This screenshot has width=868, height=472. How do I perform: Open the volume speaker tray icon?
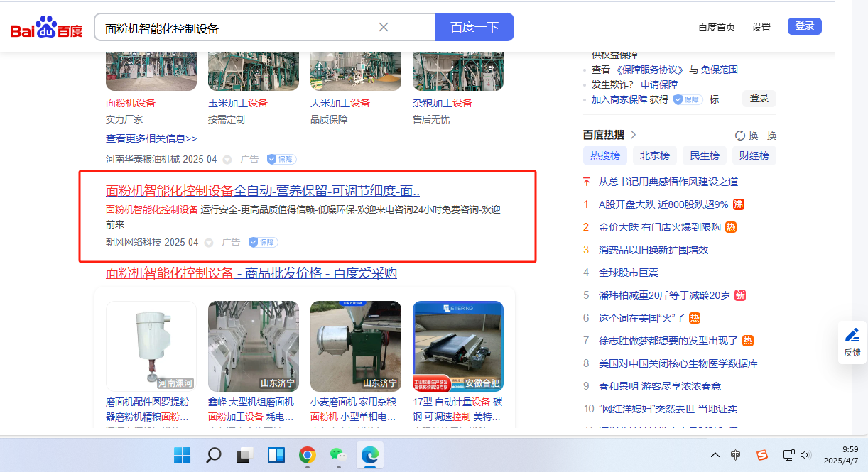(805, 455)
